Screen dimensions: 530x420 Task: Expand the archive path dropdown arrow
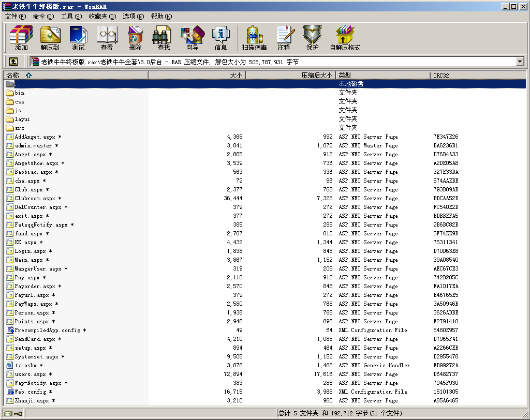pos(520,62)
